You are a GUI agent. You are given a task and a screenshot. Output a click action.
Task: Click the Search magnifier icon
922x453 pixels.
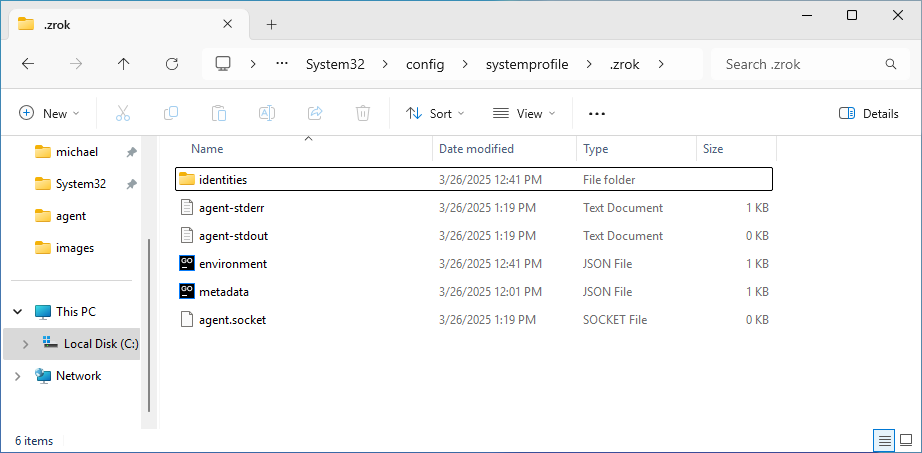tap(891, 64)
